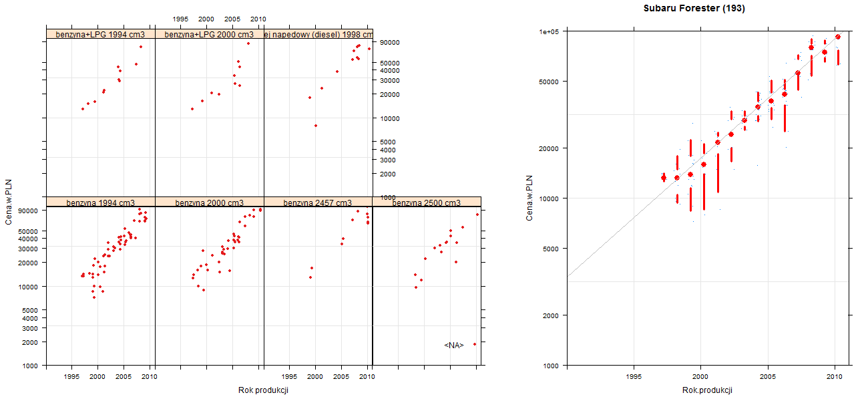Select the 'benzyna+LPG 2000 cm3' panel strip
Image resolution: width=868 pixels, height=401 pixels.
click(209, 34)
